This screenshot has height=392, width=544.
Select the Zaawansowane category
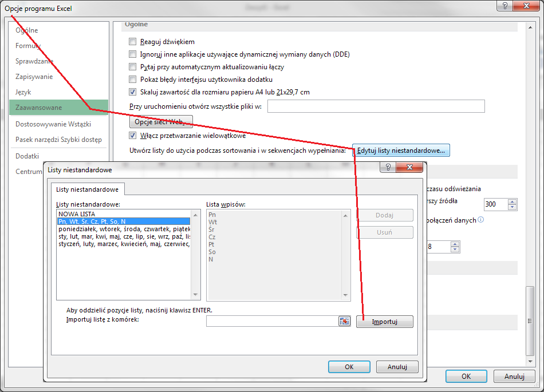pos(59,108)
